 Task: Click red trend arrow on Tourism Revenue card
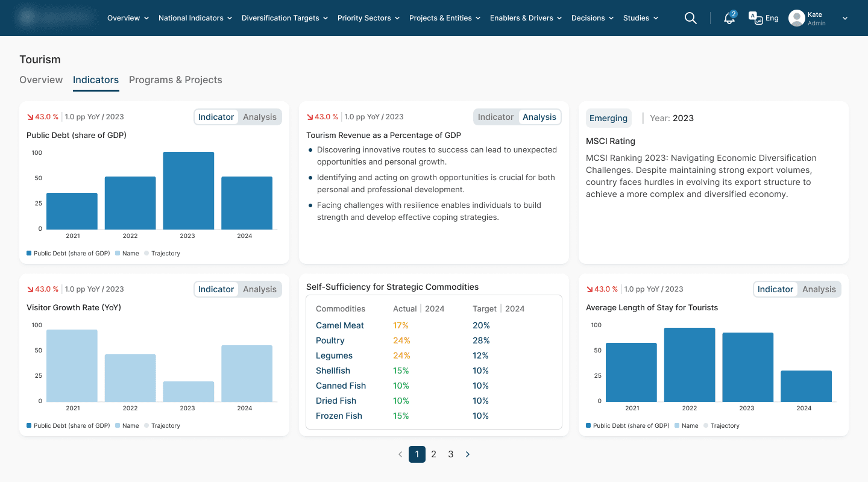(x=310, y=117)
